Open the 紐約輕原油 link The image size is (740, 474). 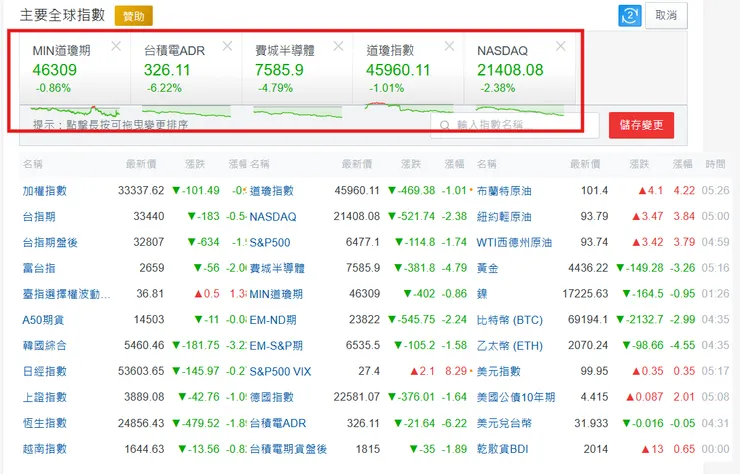(504, 217)
